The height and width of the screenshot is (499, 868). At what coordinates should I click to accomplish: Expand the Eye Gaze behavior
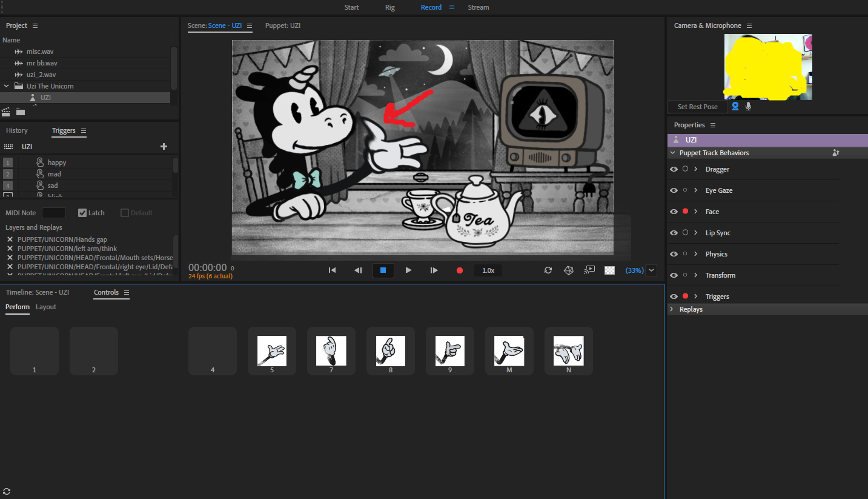pos(696,190)
